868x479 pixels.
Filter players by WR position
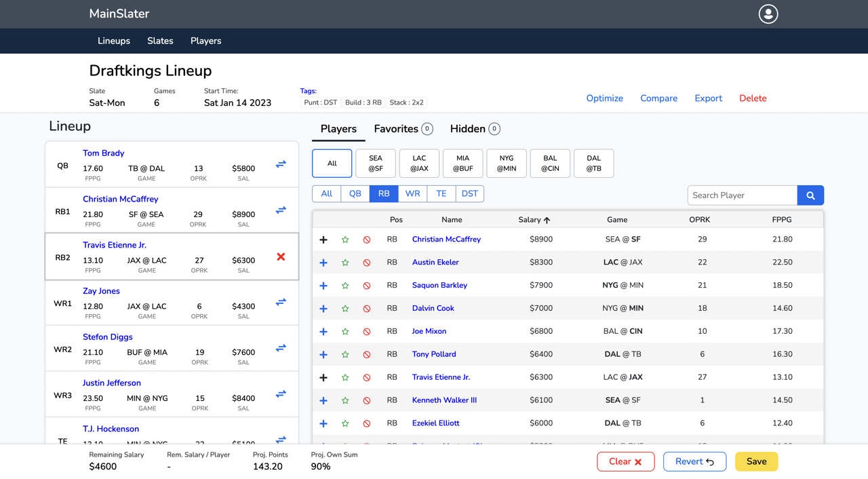tap(412, 194)
